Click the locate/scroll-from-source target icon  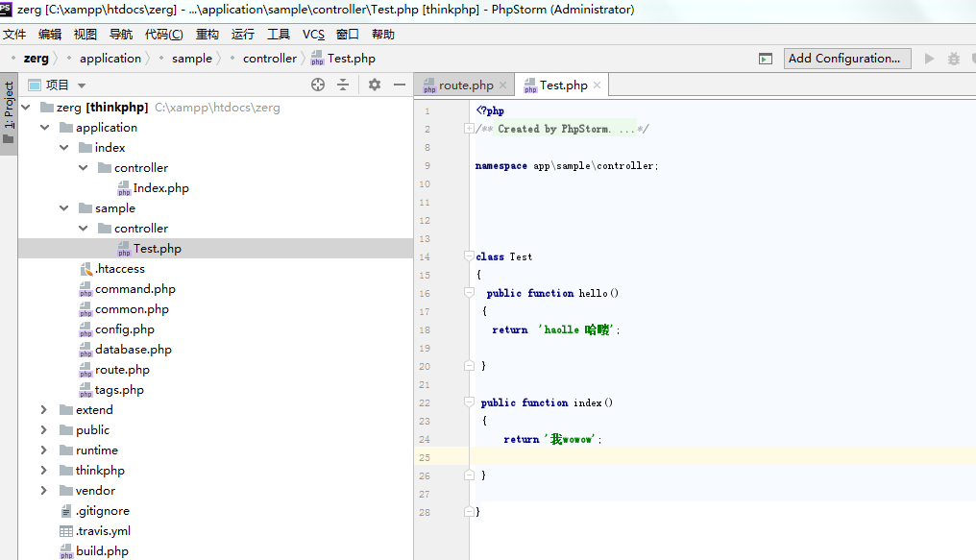coord(318,85)
